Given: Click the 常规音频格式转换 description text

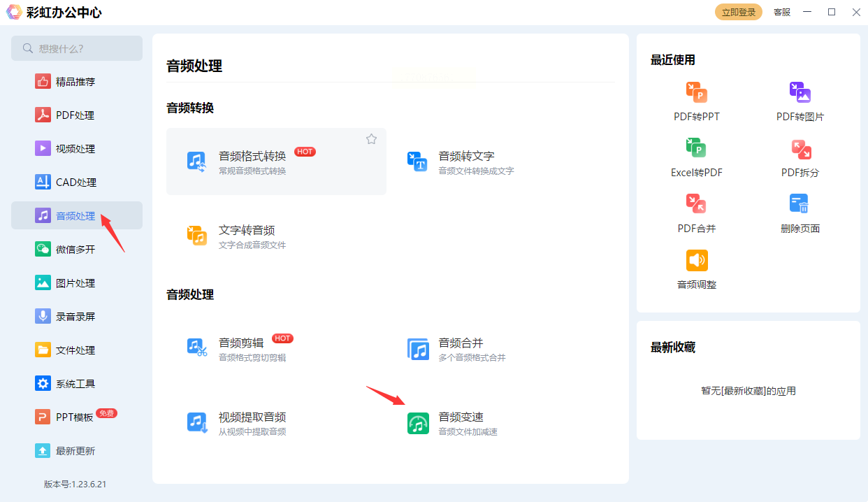Looking at the screenshot, I should pyautogui.click(x=252, y=171).
